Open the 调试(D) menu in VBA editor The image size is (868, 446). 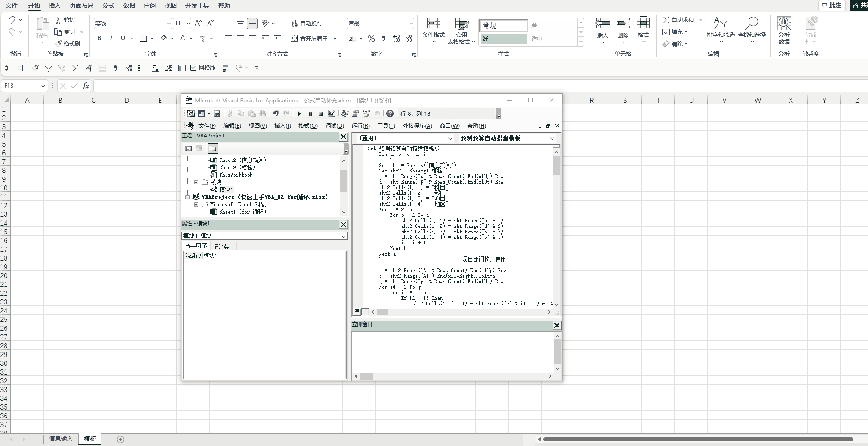334,126
